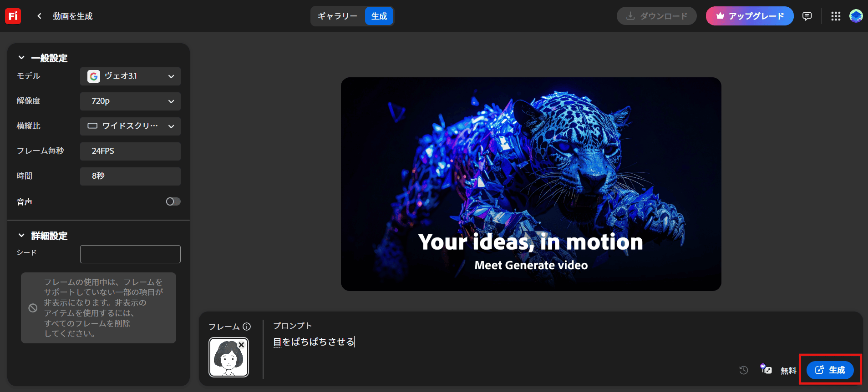Viewport: 868px width, 392px height.
Task: Open the 解像度 dropdown showing 720p
Action: [130, 101]
